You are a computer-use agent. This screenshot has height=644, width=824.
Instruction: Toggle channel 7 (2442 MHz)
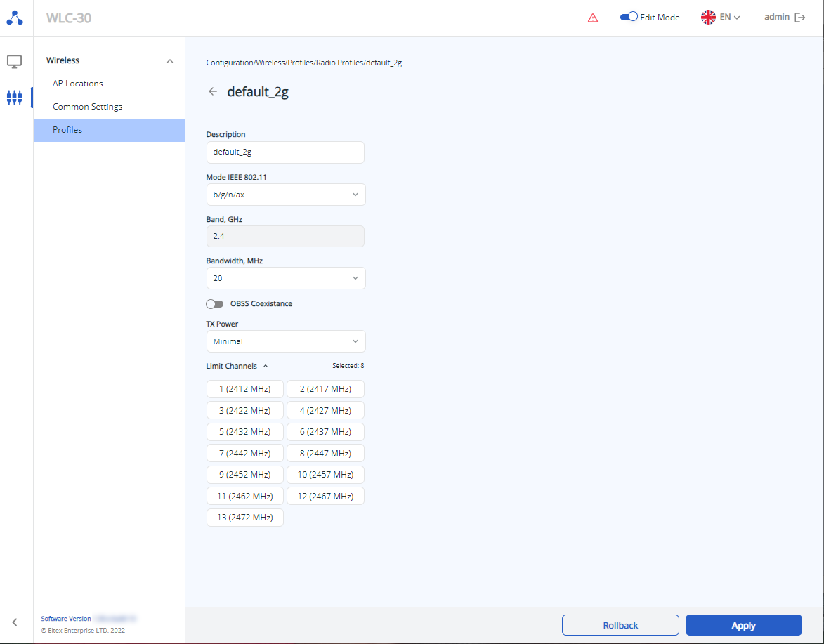click(x=245, y=453)
